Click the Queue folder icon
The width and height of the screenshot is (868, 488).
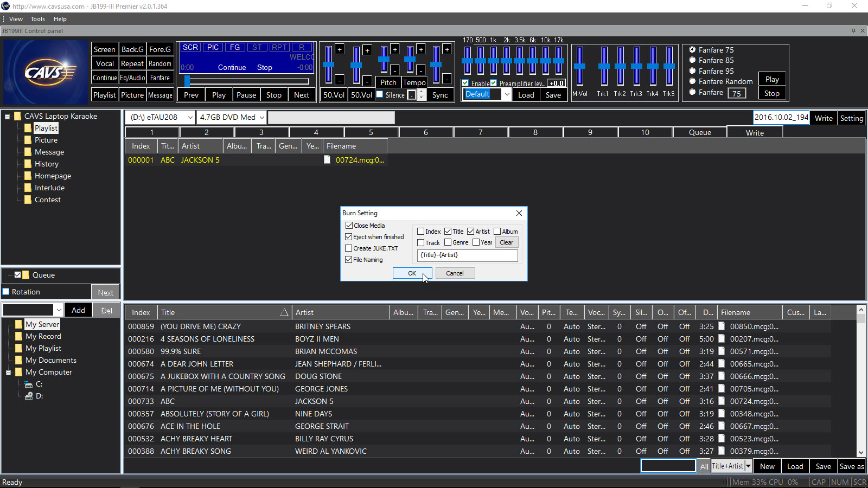coord(26,275)
